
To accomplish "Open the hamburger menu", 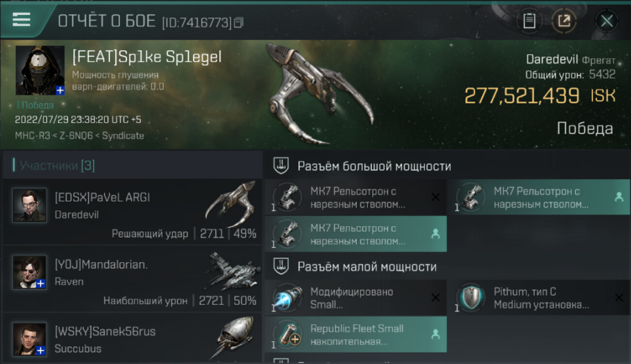I will point(21,19).
